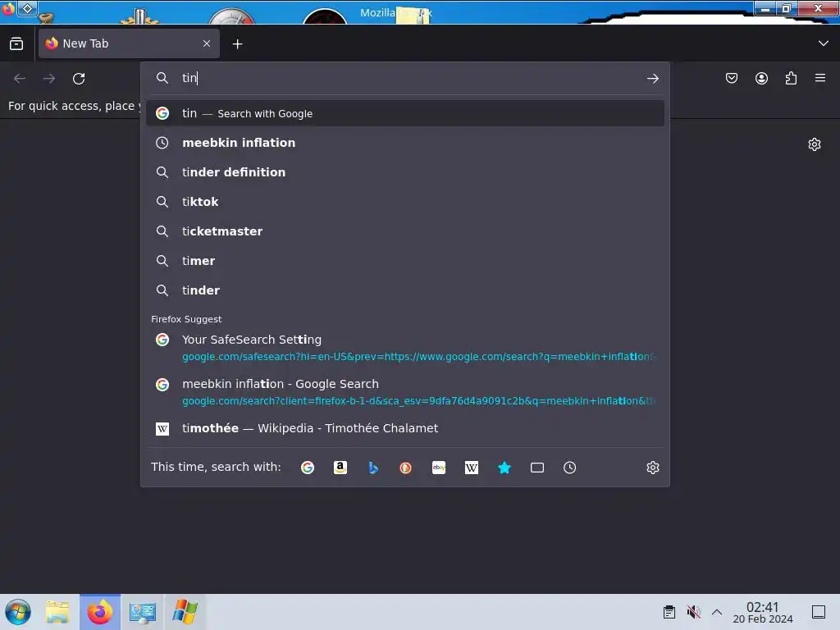Open the system settings taskbar icon

(x=143, y=612)
